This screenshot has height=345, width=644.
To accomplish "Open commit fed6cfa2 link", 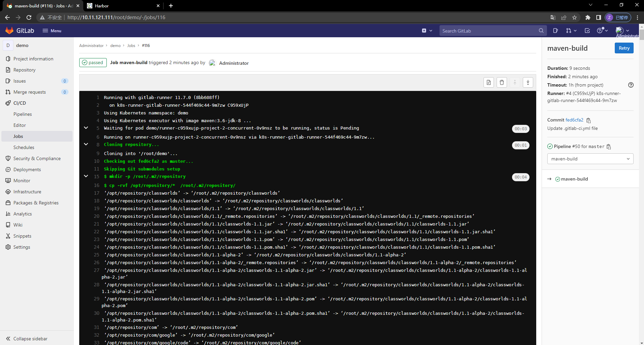I will tap(574, 120).
